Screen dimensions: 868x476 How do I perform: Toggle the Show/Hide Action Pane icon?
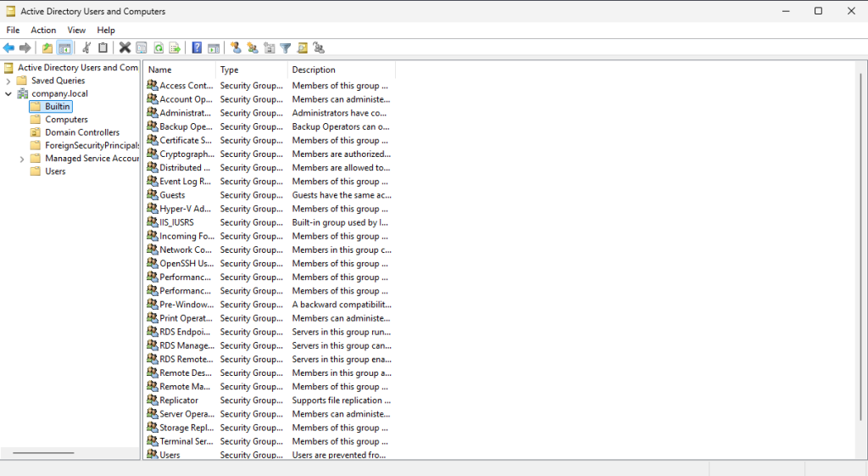[x=214, y=48]
